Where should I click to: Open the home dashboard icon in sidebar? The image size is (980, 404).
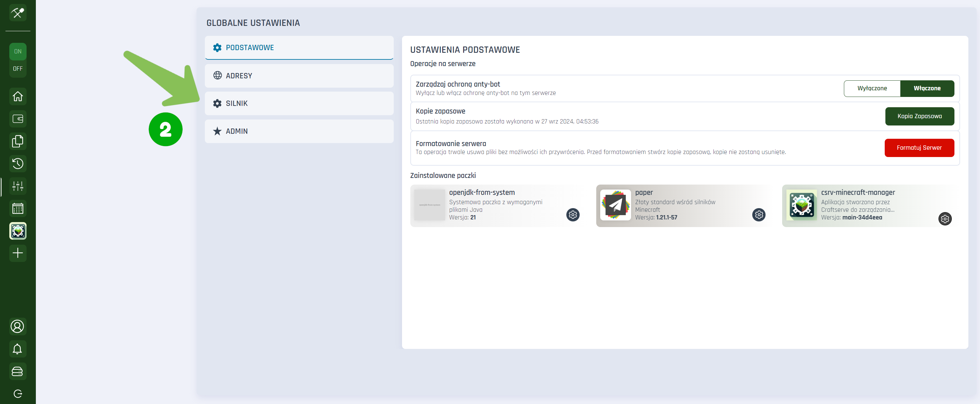[18, 97]
